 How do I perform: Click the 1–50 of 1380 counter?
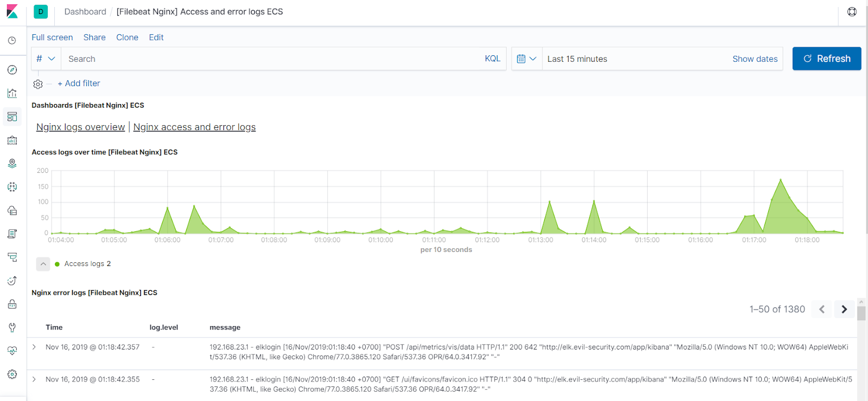[777, 309]
